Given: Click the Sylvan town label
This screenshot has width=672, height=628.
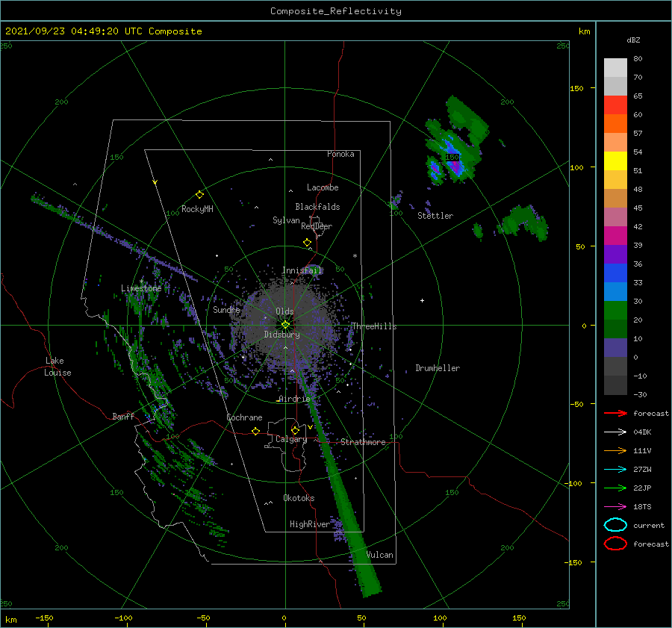Looking at the screenshot, I should (x=286, y=220).
